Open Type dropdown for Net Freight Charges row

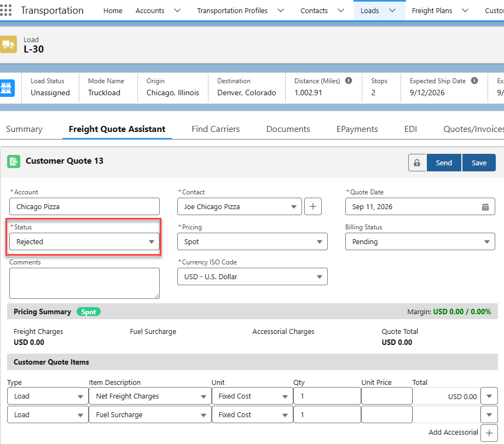(48, 396)
